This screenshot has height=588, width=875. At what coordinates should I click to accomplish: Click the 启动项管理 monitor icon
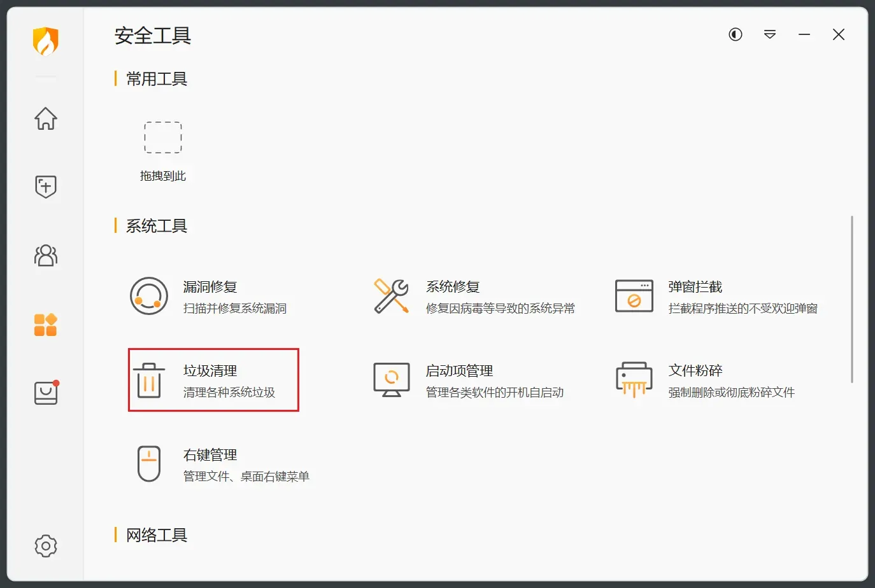point(391,380)
